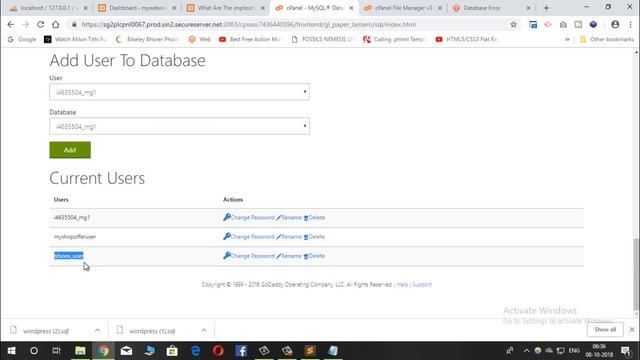
Task: Open the FOSSILS NEMESIS bookmark
Action: coord(322,39)
